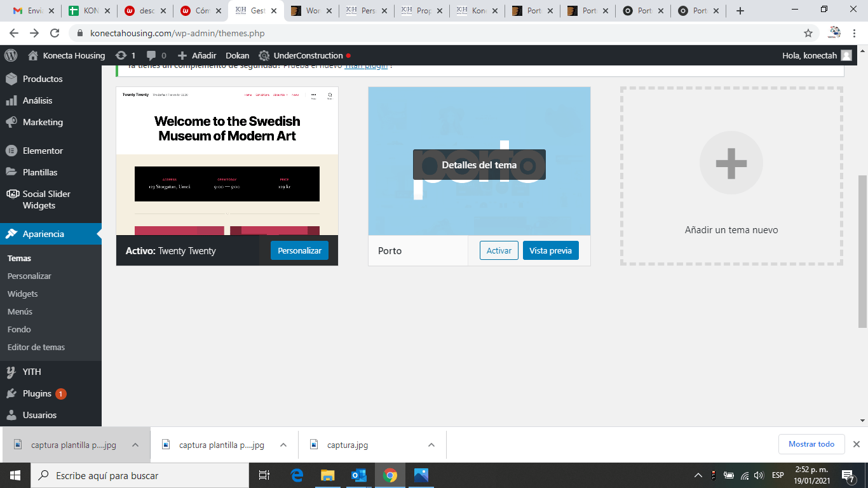Activate the Porto theme
The image size is (868, 488).
coord(499,250)
